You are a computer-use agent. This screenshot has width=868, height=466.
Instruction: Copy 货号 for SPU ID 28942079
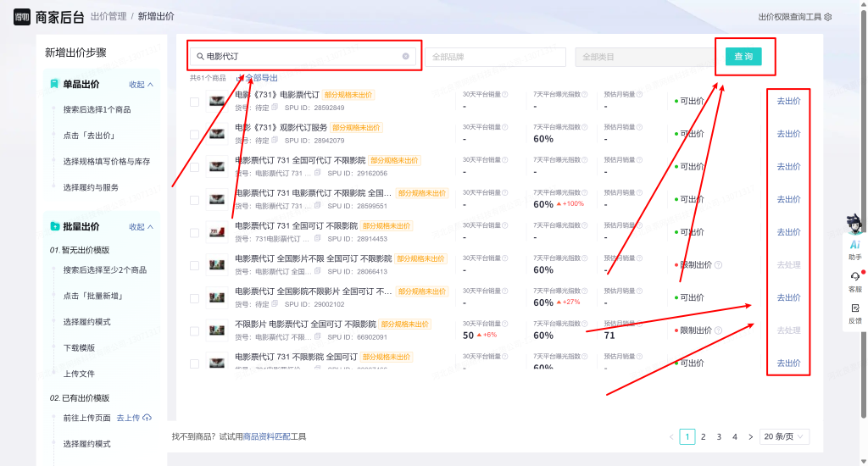click(x=275, y=140)
